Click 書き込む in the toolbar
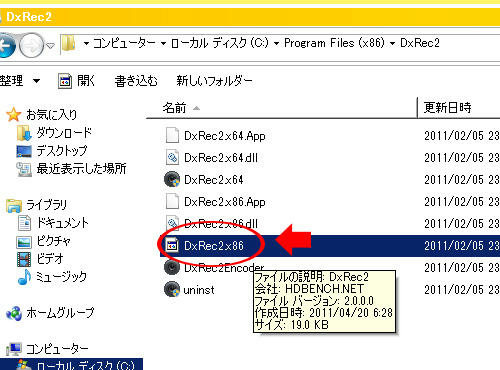Viewport: 500px width, 370px height. point(136,81)
